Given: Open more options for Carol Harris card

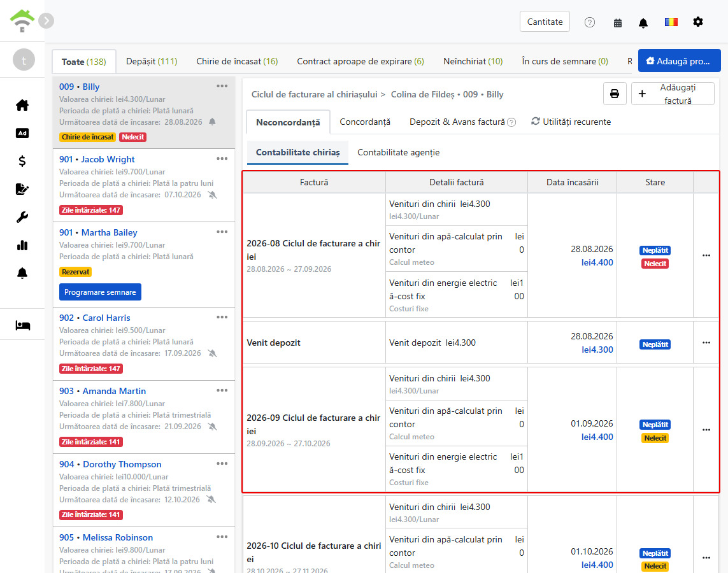Looking at the screenshot, I should [222, 317].
